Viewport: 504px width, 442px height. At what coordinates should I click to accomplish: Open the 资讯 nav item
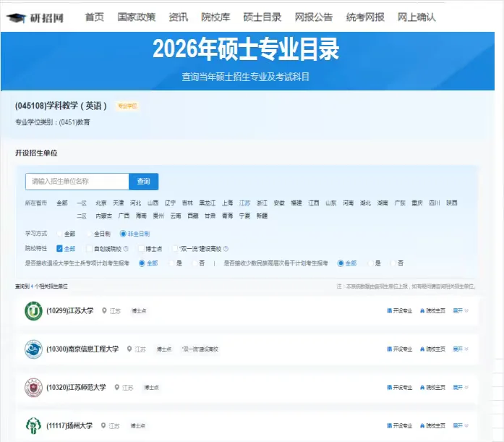(179, 17)
